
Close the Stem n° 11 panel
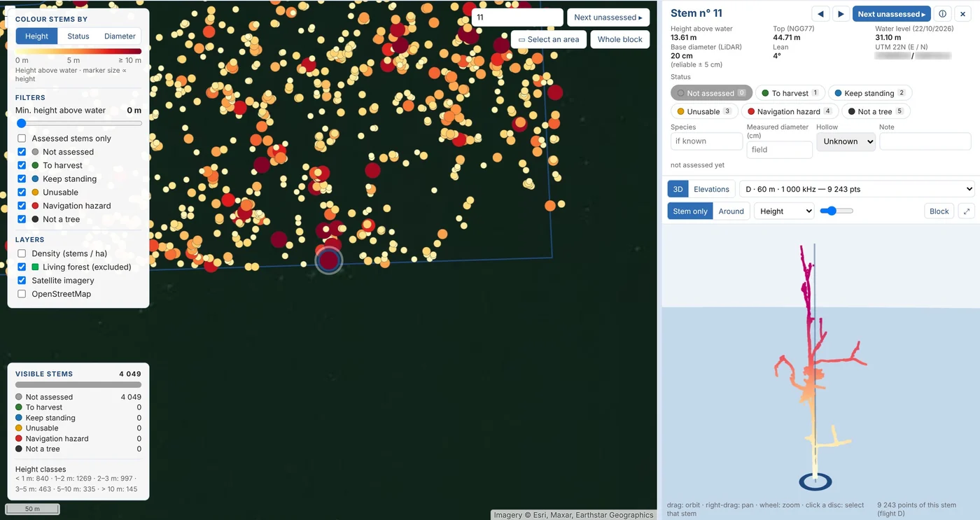point(964,14)
